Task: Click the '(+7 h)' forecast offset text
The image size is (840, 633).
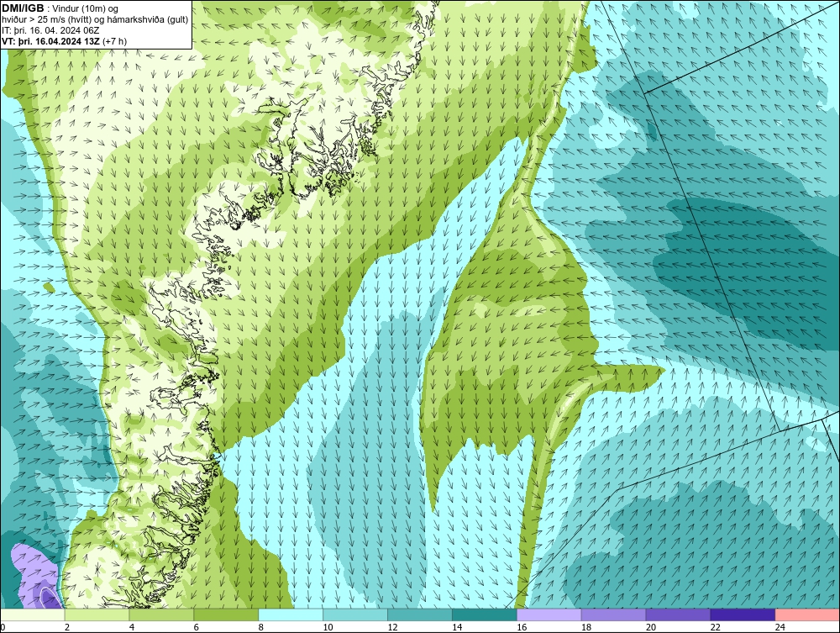Action: pos(114,41)
